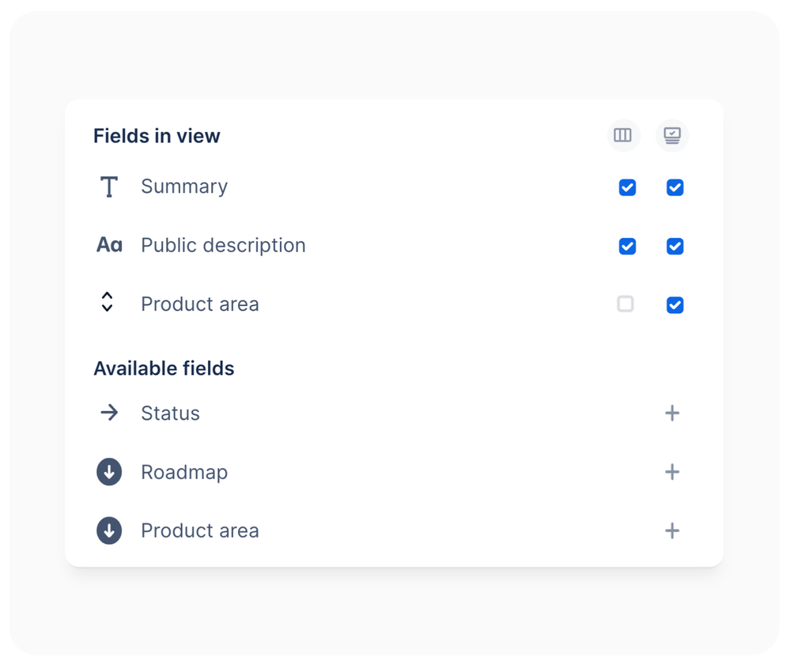
Task: Click the Aa icon beside Public description
Action: coord(109,245)
